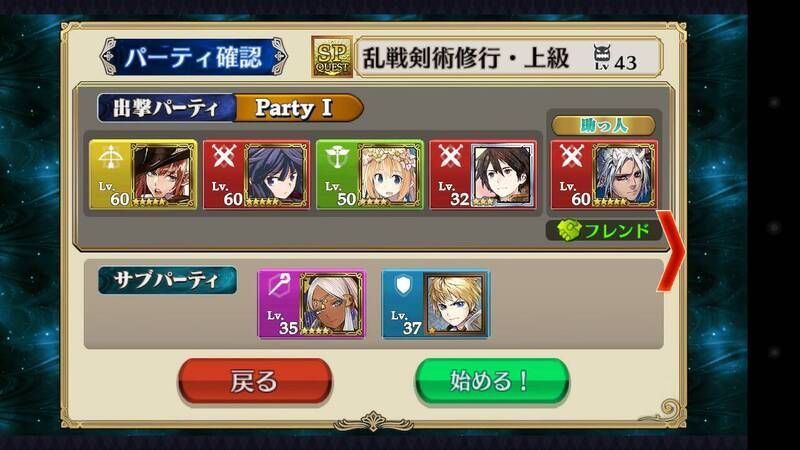Select the Lv. 60 dark-haired swordswoman card

pos(257,175)
